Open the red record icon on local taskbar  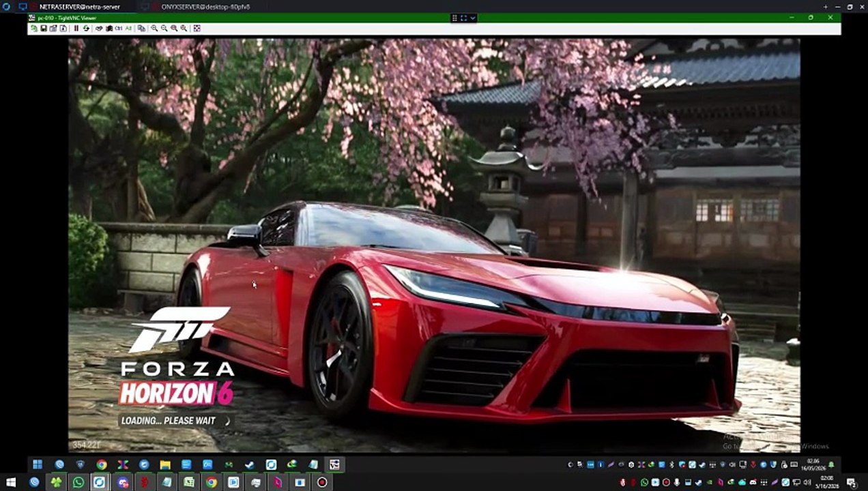(322, 482)
